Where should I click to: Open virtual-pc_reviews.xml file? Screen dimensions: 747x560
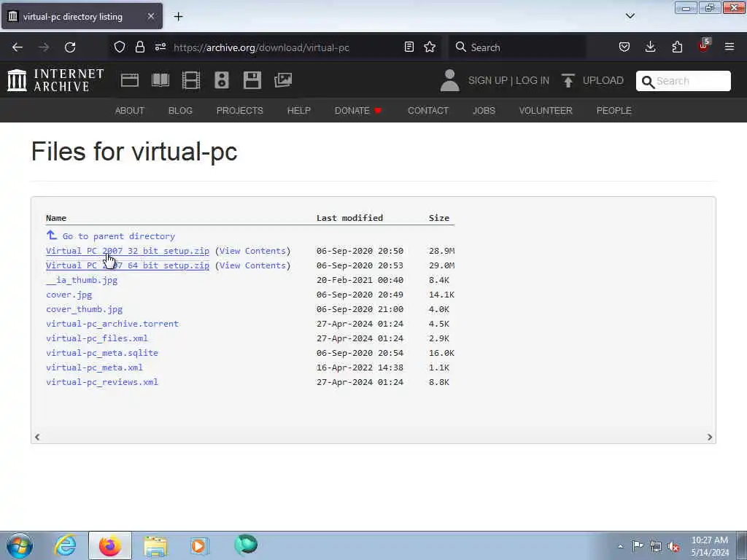(x=102, y=382)
